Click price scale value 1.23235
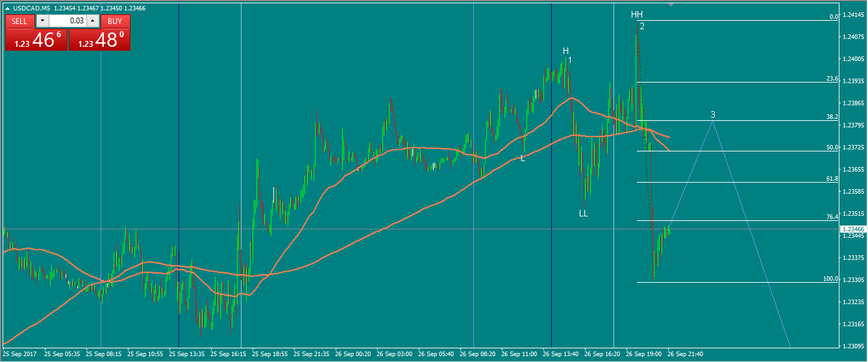The width and height of the screenshot is (868, 362). point(854,302)
